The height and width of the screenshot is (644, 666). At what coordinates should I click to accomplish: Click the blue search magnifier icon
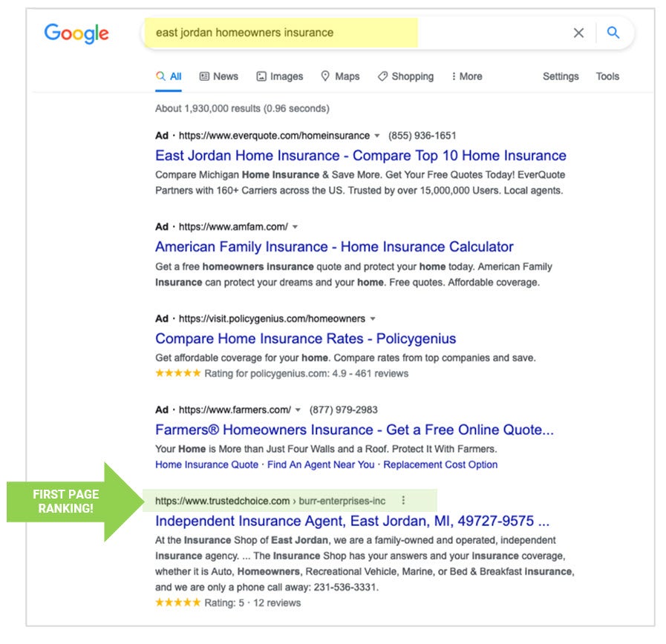(x=613, y=33)
